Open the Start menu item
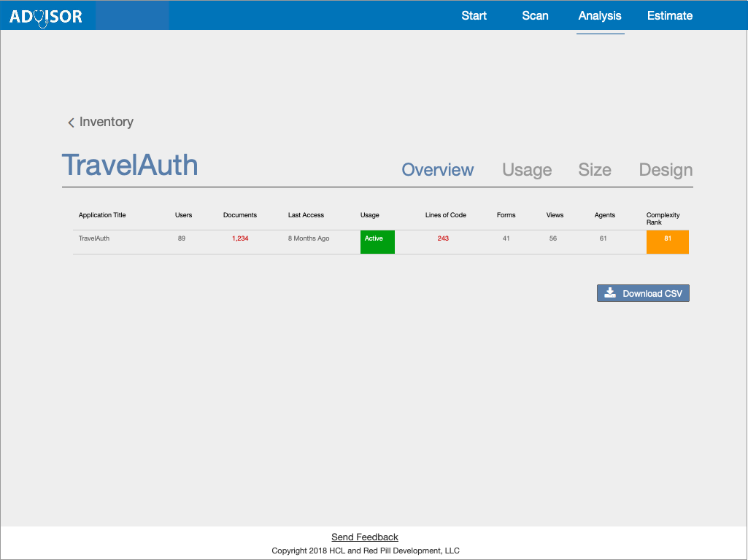 tap(474, 16)
